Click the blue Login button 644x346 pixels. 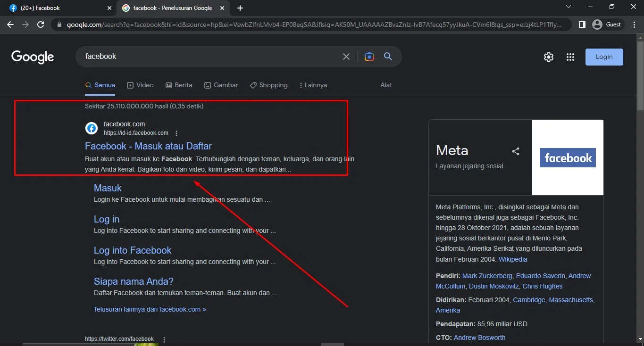[604, 57]
